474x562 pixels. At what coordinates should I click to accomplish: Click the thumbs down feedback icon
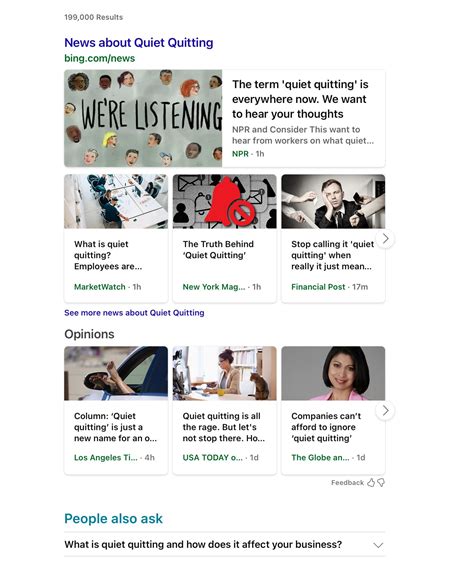point(381,483)
